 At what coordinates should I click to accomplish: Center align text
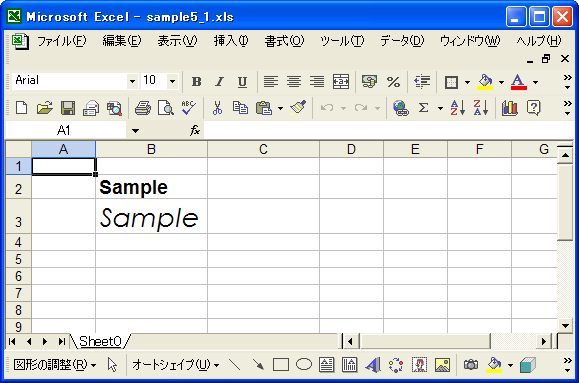tap(294, 82)
